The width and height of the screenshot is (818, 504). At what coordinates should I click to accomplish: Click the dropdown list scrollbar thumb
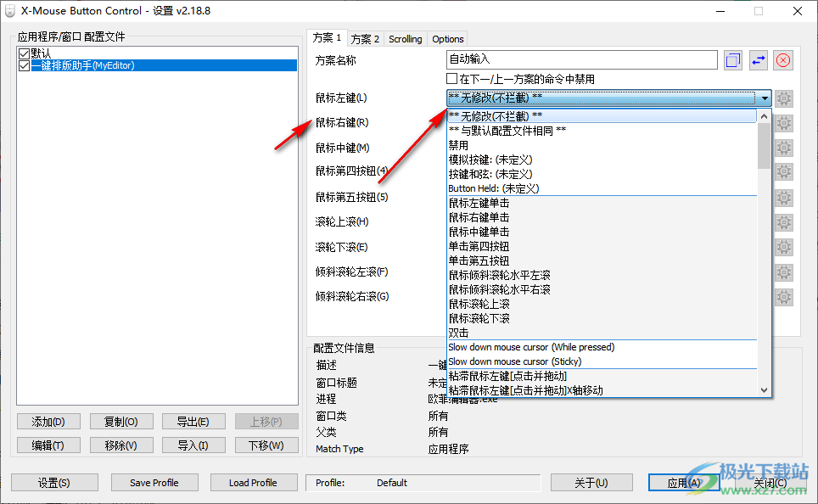tap(765, 146)
